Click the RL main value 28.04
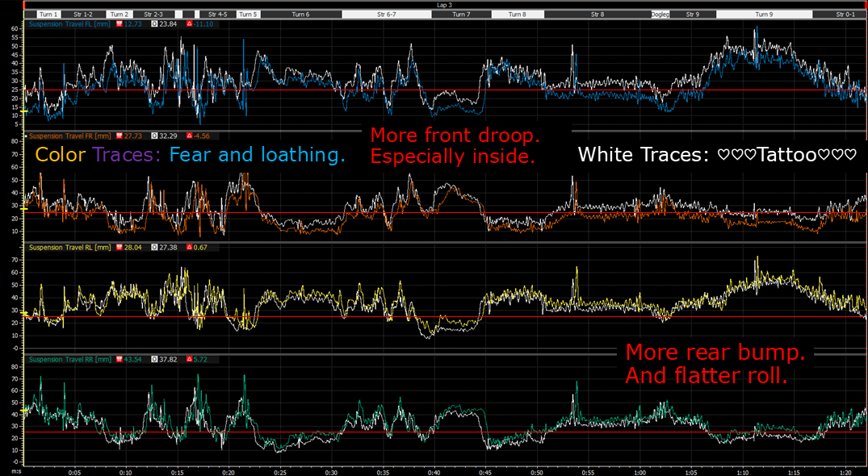 pos(133,248)
